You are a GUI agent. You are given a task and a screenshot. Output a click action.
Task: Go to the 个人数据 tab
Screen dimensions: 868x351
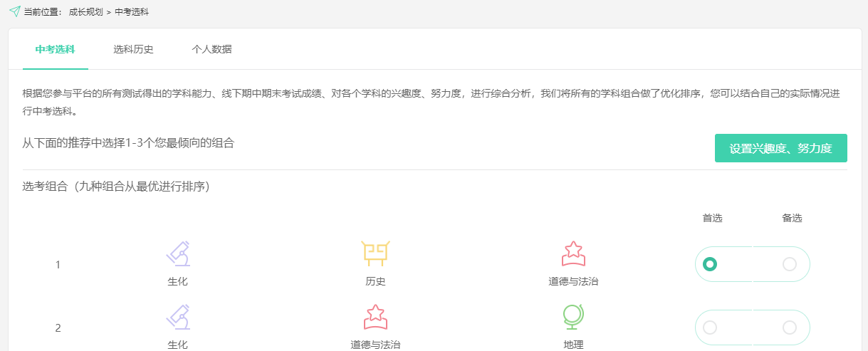[x=211, y=49]
